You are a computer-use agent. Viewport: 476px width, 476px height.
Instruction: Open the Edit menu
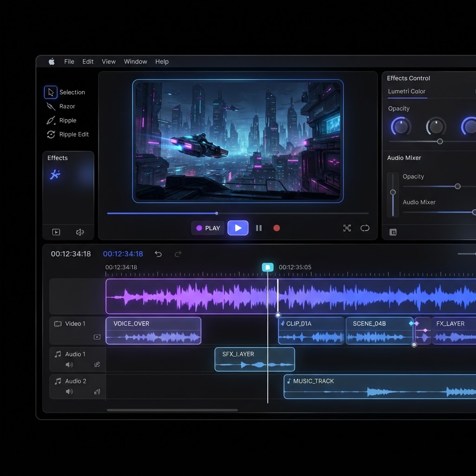[x=88, y=62]
